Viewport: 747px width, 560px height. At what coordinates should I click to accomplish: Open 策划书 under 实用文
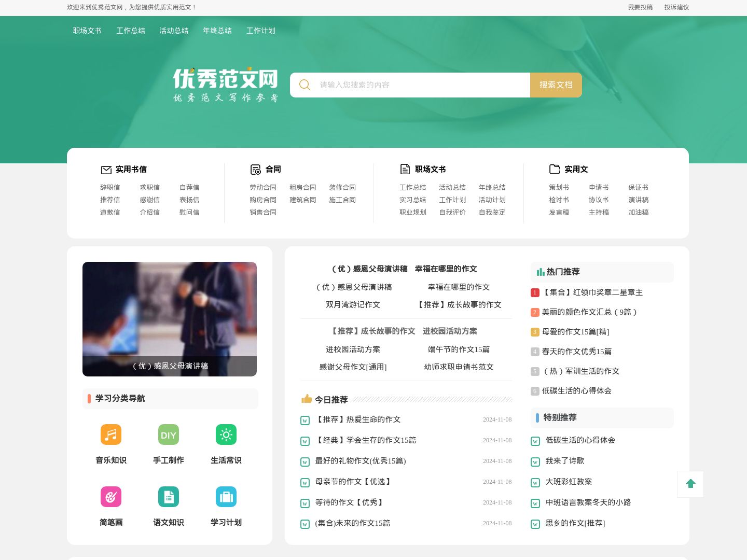(x=559, y=187)
